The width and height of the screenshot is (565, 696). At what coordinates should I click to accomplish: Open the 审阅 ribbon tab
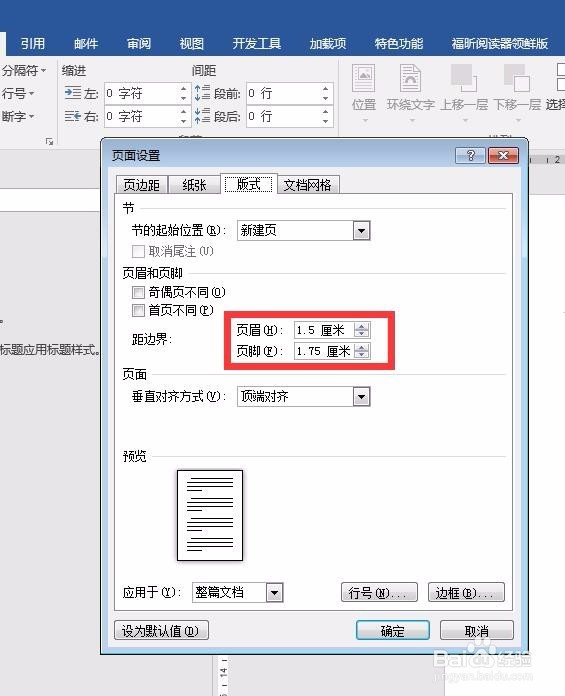[x=139, y=43]
